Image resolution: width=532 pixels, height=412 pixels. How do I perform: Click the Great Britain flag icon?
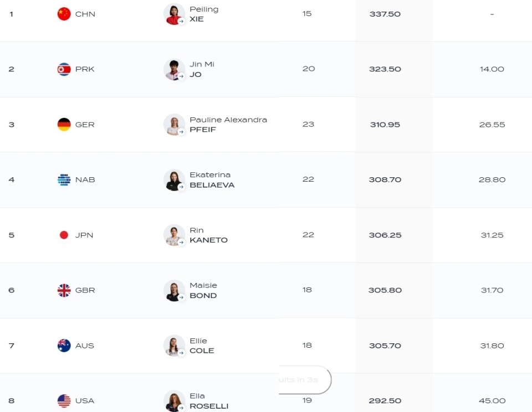click(64, 290)
